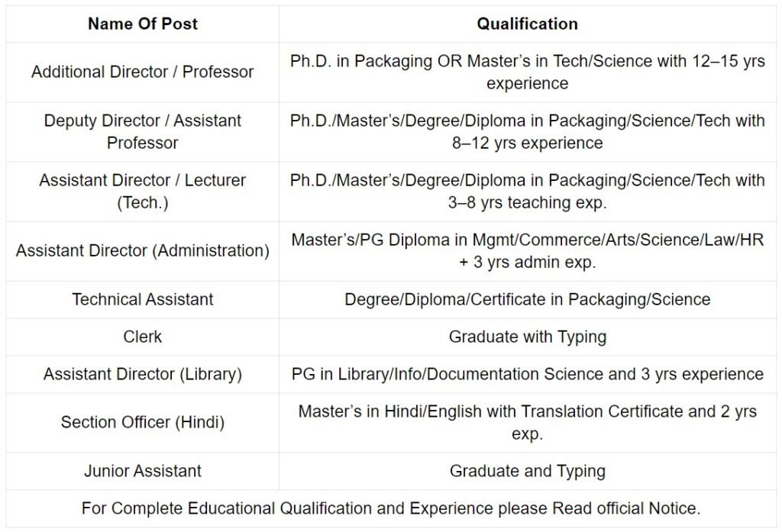Click the "Qualification" column header
Screen dimensions: 782x532
click(527, 24)
